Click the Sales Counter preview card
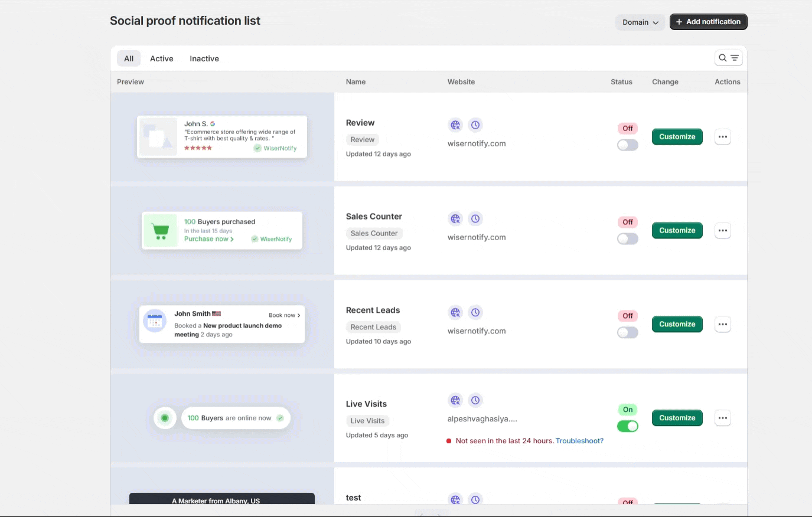This screenshot has height=517, width=812. (x=222, y=230)
